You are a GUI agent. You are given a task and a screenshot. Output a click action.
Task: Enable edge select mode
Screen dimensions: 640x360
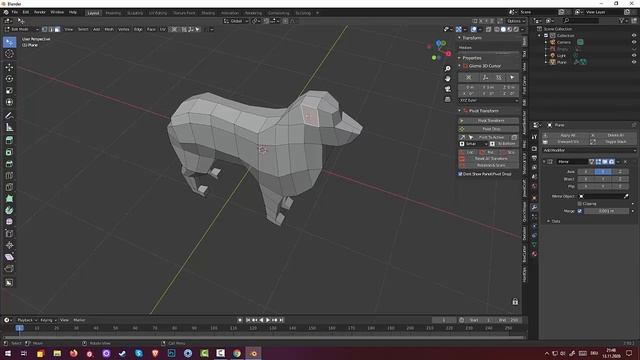[x=51, y=29]
